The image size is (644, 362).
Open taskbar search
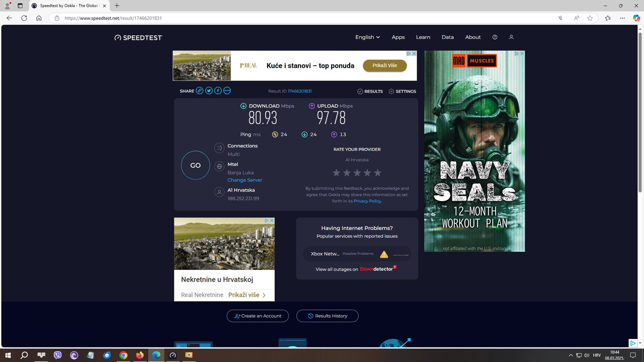[x=24, y=355]
